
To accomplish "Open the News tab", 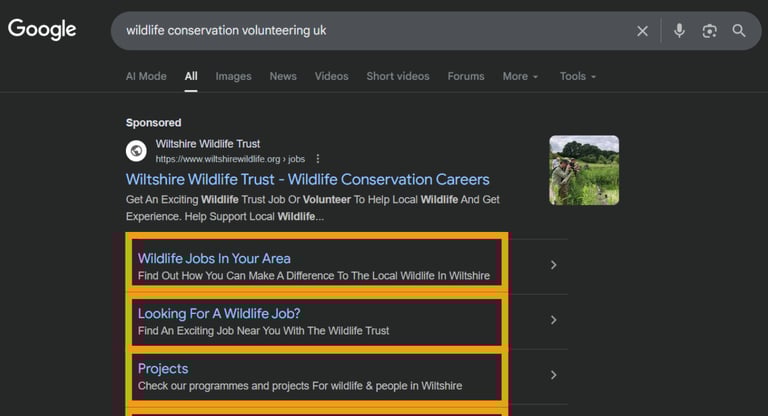I will tap(283, 76).
